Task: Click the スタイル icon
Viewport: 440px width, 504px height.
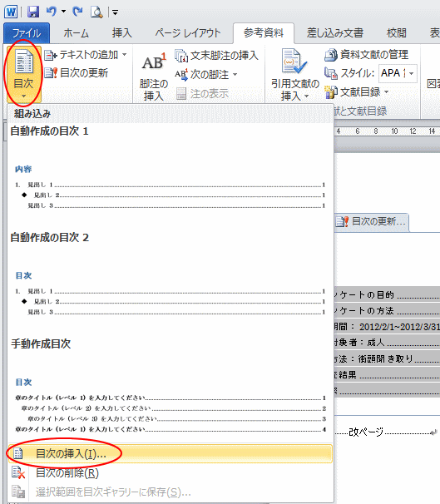Action: pyautogui.click(x=331, y=73)
